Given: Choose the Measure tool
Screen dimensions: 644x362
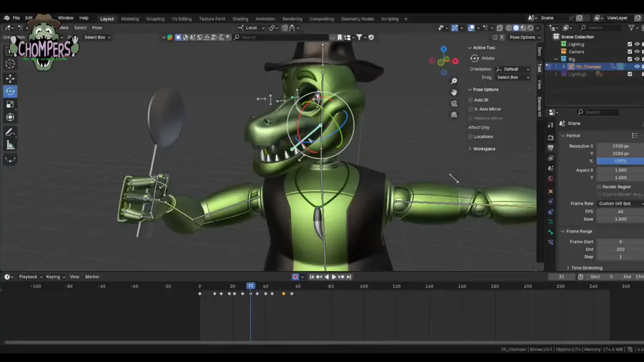Looking at the screenshot, I should [10, 145].
